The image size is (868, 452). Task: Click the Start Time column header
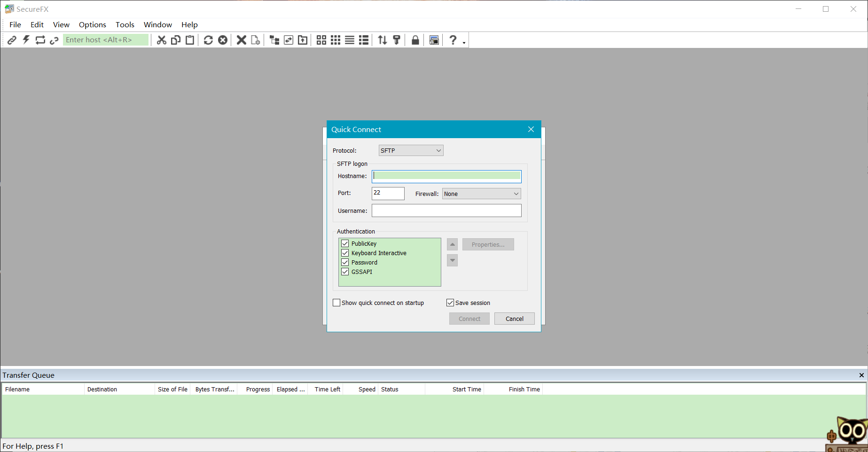pyautogui.click(x=454, y=389)
